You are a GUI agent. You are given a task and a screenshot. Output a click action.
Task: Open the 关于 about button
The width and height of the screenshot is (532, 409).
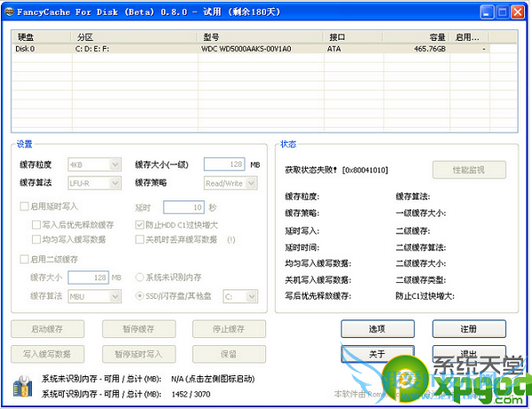[x=378, y=354]
